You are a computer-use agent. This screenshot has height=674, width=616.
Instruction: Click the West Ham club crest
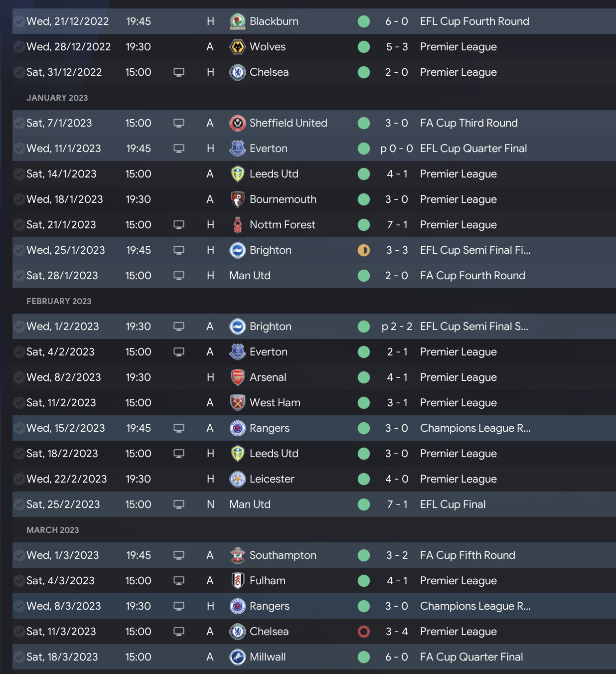click(x=238, y=403)
